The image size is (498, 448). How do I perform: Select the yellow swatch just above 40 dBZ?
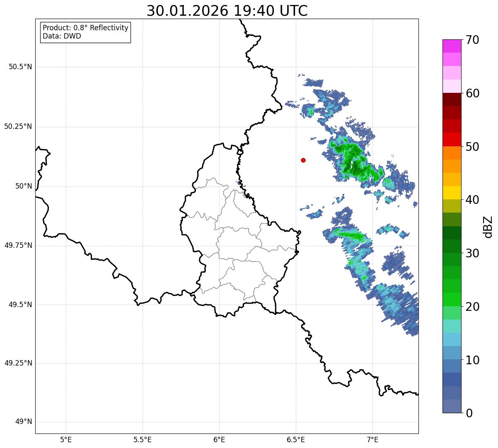coord(452,193)
